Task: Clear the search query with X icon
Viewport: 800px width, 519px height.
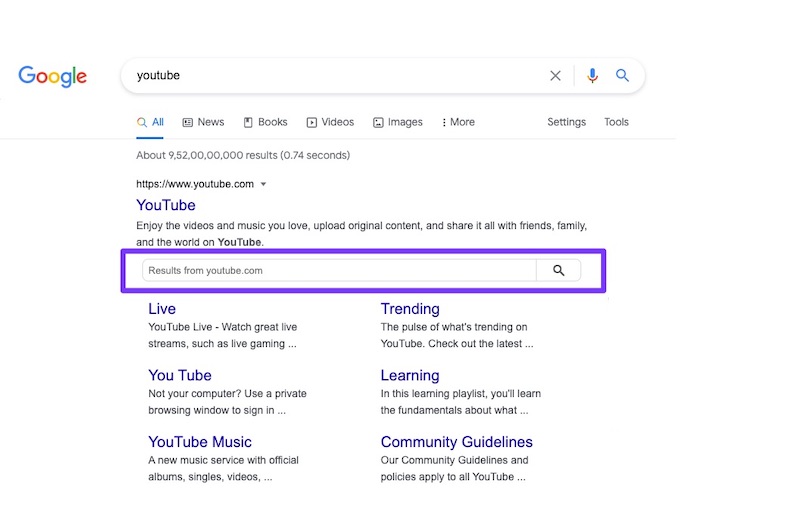Action: [x=556, y=76]
